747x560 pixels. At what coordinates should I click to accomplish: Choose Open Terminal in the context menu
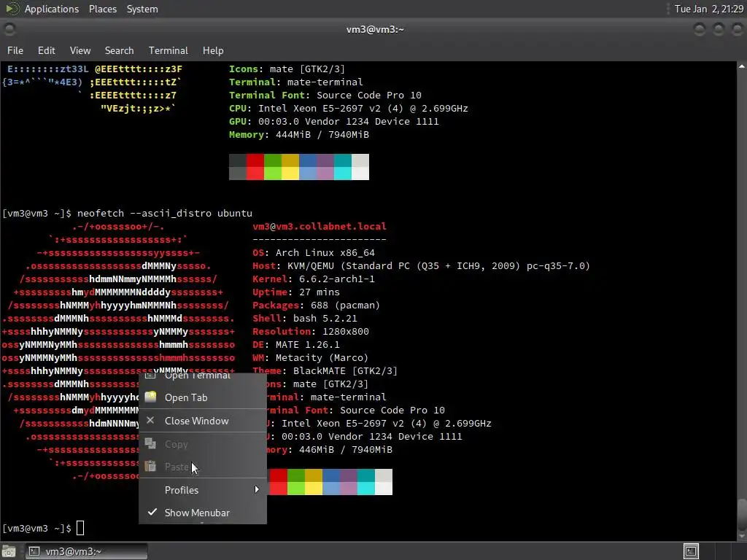point(203,376)
